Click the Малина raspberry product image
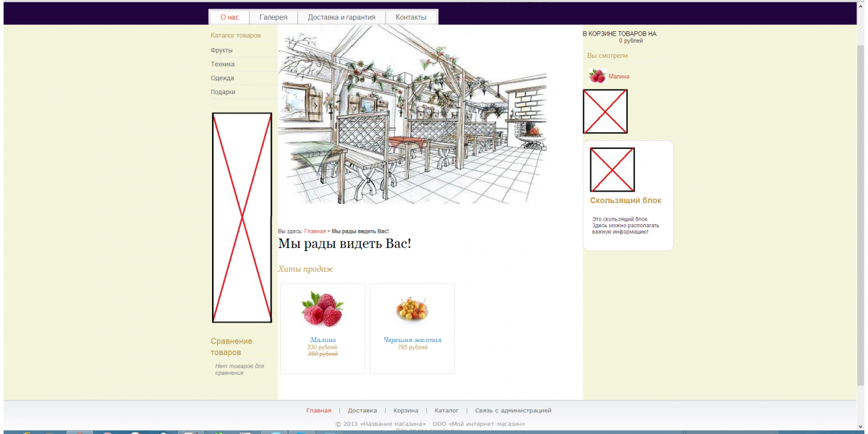The height and width of the screenshot is (434, 868). tap(323, 309)
